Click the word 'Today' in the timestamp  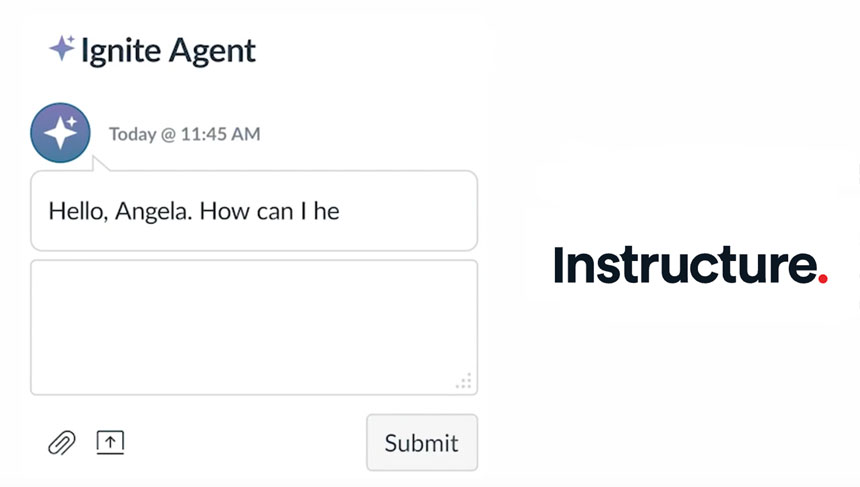132,134
